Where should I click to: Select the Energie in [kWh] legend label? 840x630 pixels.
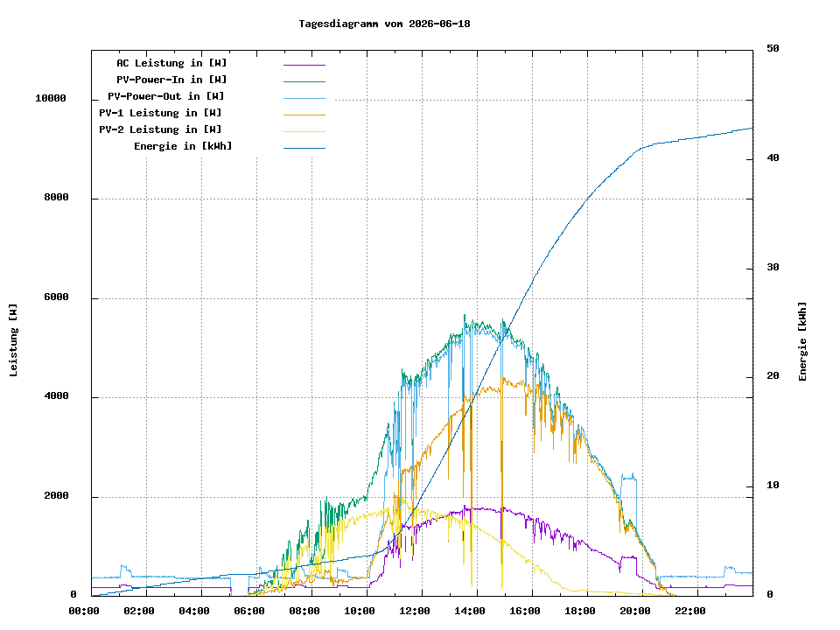pos(183,146)
